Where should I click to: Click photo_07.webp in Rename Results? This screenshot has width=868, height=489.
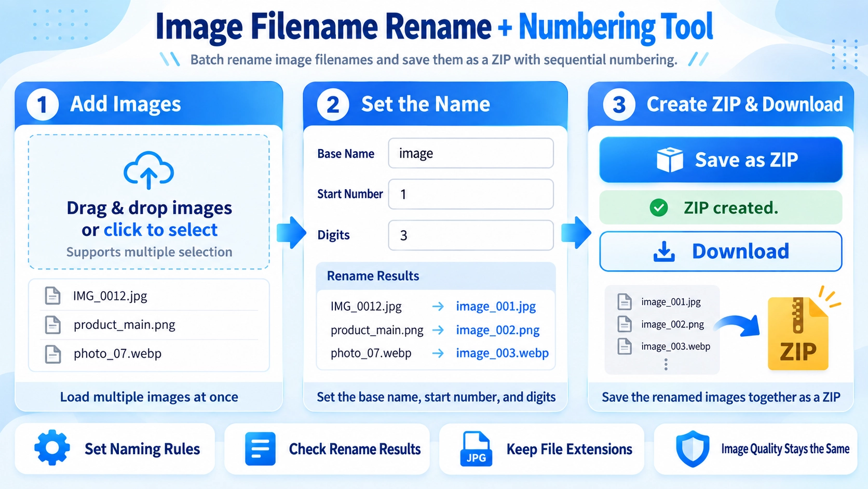click(x=371, y=353)
